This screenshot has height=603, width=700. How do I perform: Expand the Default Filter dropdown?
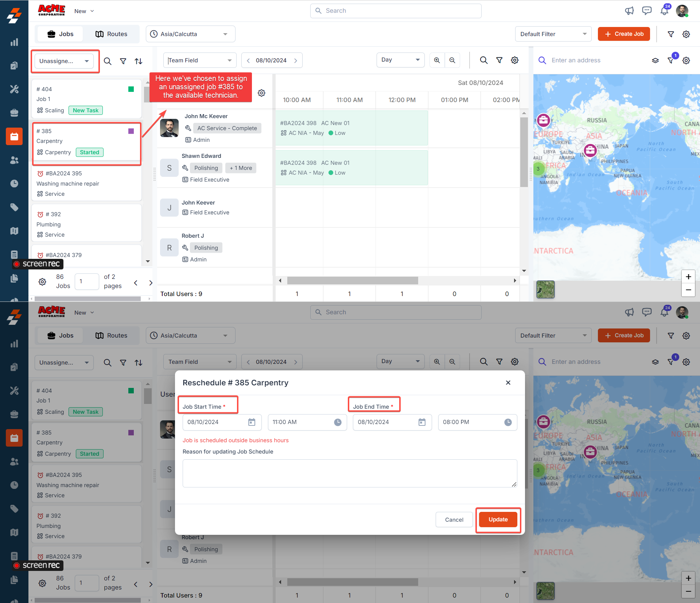click(553, 34)
